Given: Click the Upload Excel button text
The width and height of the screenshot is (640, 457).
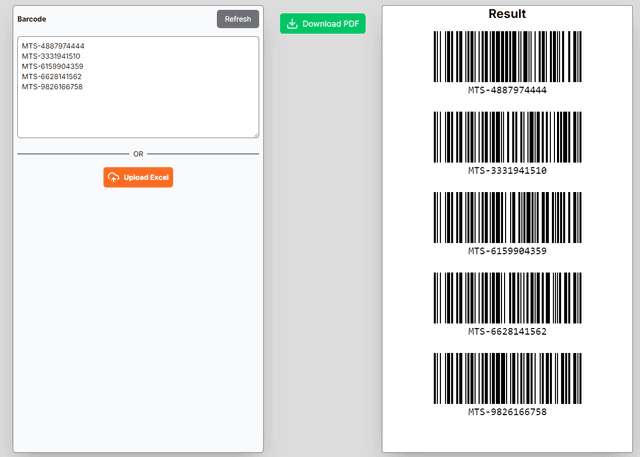Looking at the screenshot, I should pyautogui.click(x=146, y=177).
